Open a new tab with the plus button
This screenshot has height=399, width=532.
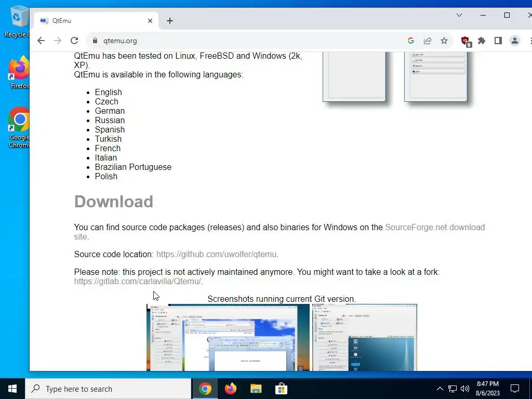(170, 21)
